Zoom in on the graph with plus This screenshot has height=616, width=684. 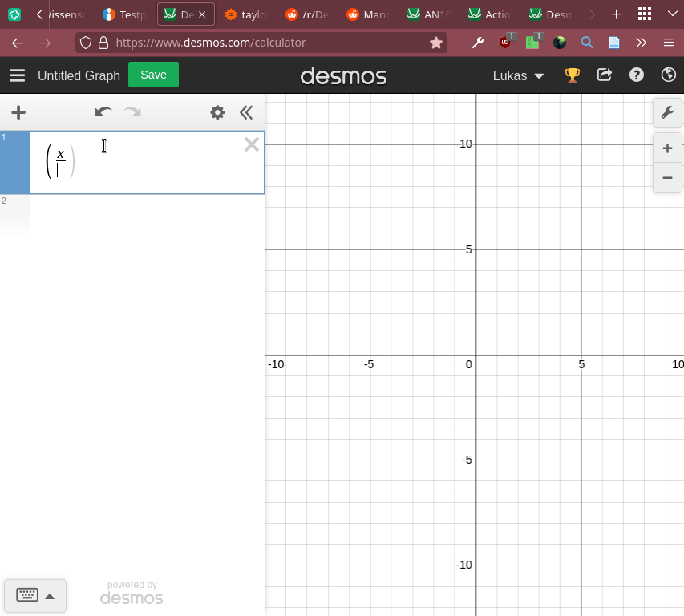(667, 148)
